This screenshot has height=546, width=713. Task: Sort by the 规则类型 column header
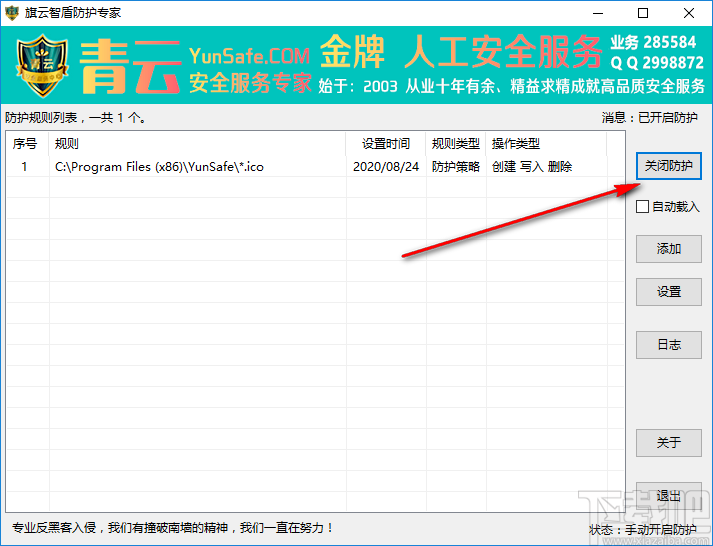point(456,144)
